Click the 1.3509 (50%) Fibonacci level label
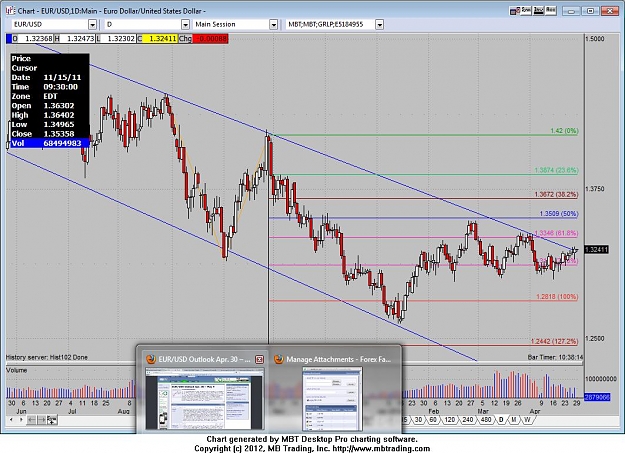This screenshot has width=625, height=453. [559, 214]
